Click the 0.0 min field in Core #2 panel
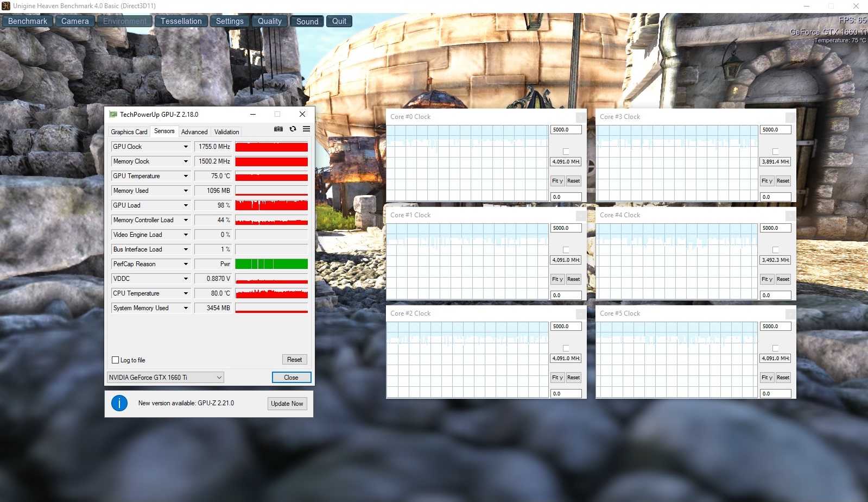The height and width of the screenshot is (502, 868). pyautogui.click(x=566, y=394)
